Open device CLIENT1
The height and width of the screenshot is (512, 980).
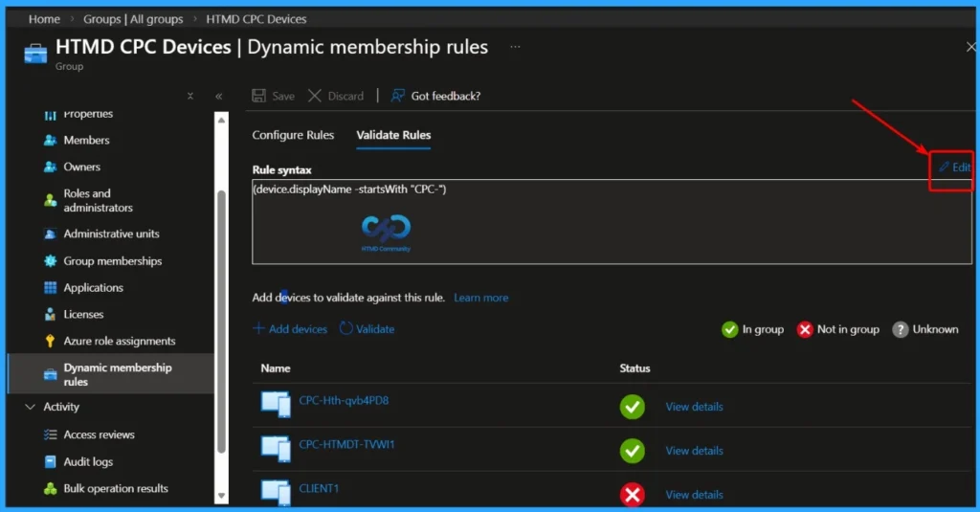[x=319, y=488]
